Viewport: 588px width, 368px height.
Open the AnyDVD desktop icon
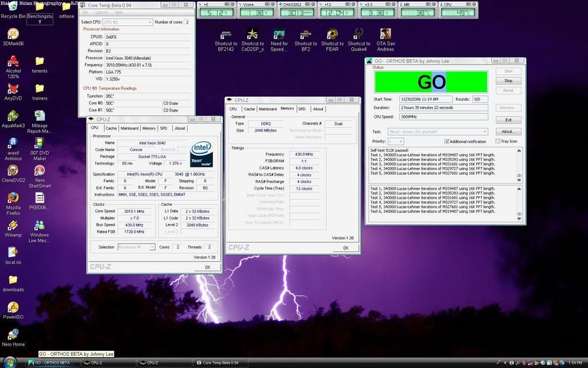(13, 92)
